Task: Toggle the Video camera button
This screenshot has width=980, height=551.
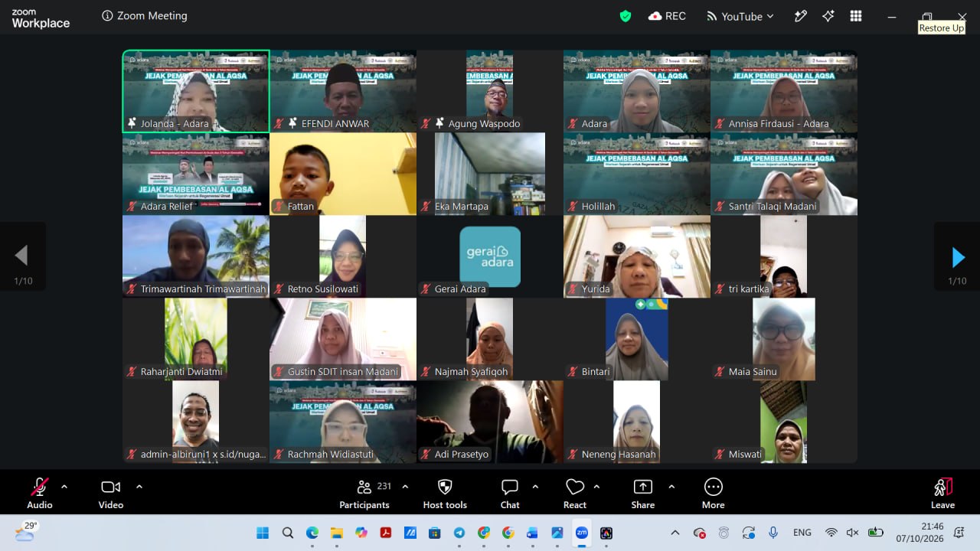Action: click(x=111, y=493)
